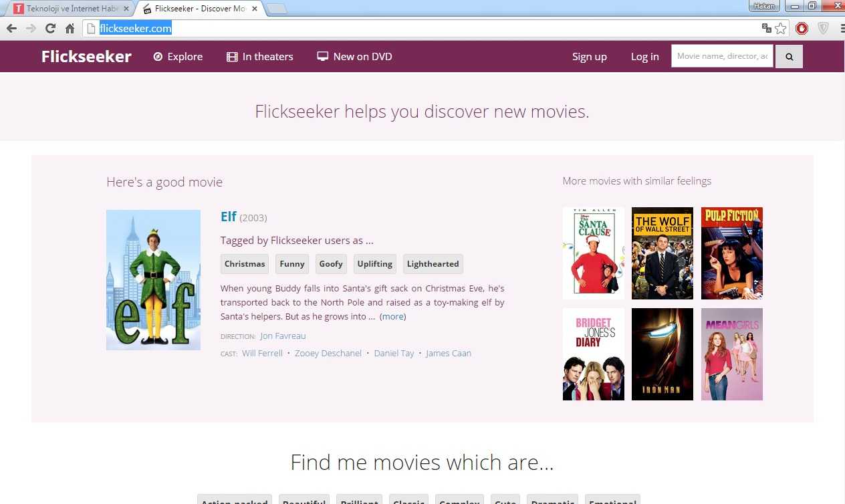Open the Pulp Fiction poster

[732, 253]
